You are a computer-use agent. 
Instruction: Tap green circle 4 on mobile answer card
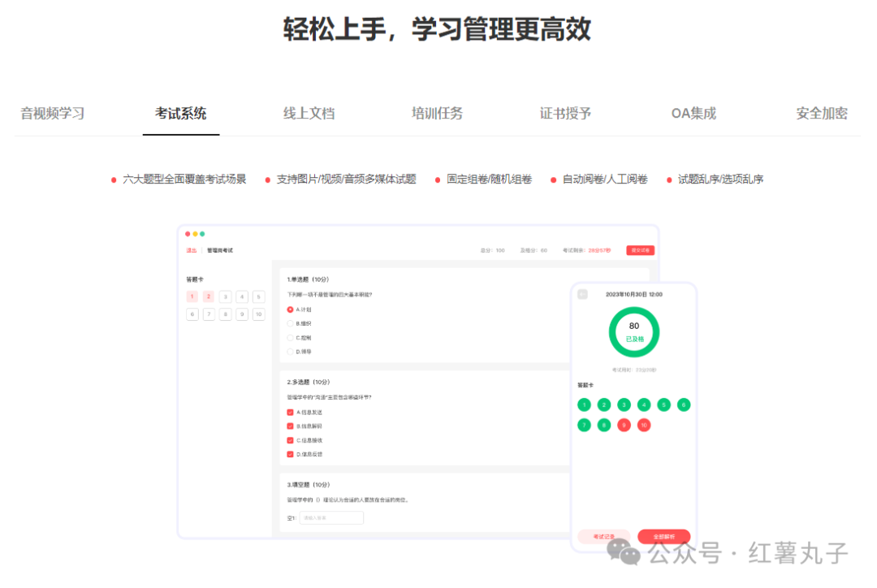pos(644,404)
